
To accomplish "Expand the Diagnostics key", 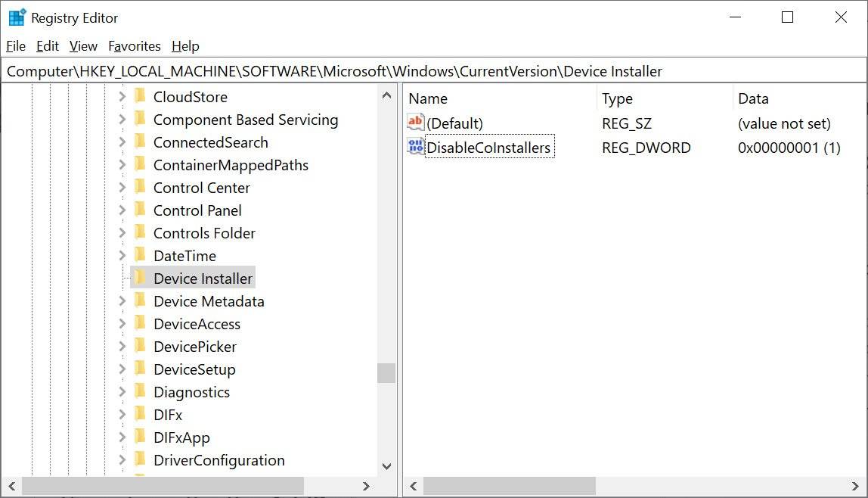I will pos(122,391).
